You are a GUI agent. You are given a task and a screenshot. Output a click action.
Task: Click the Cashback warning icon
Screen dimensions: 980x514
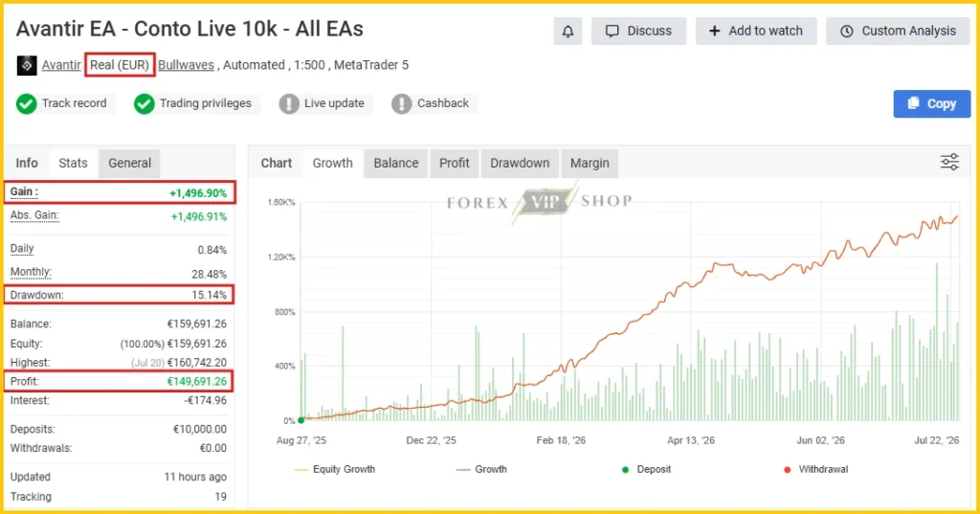pyautogui.click(x=401, y=103)
